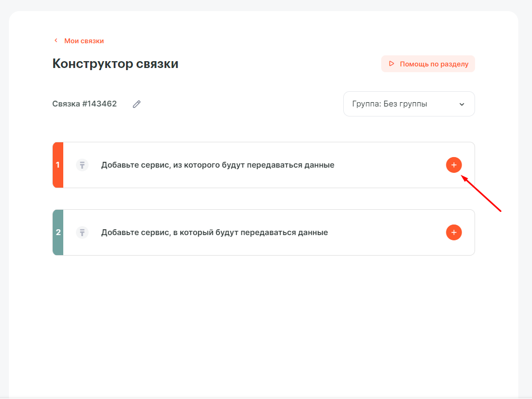The width and height of the screenshot is (532, 399).
Task: Click the chevron arrow in the group selector
Action: click(462, 104)
